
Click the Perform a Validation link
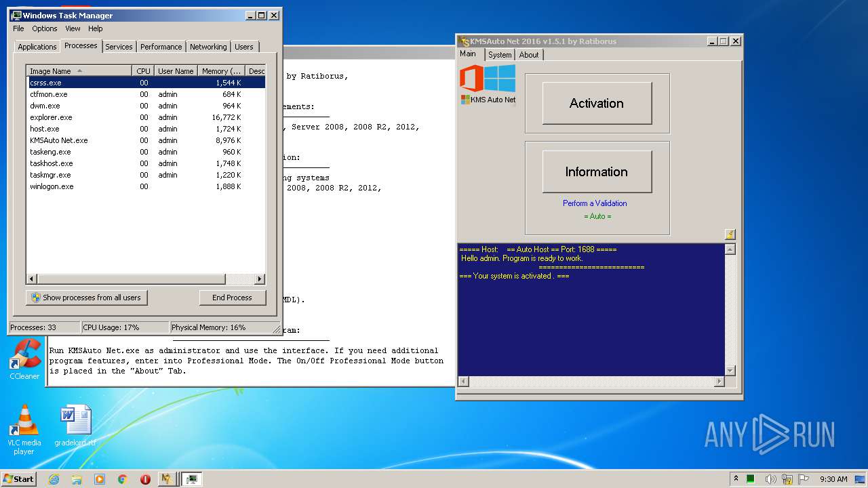coord(595,203)
